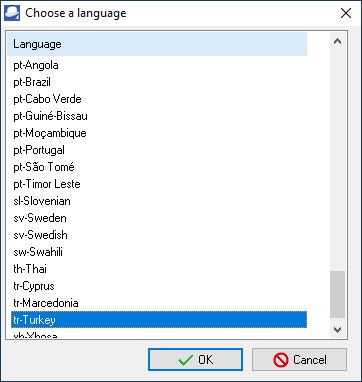This screenshot has height=382, width=362.
Task: Select sv-Sweden in the list
Action: coord(159,218)
